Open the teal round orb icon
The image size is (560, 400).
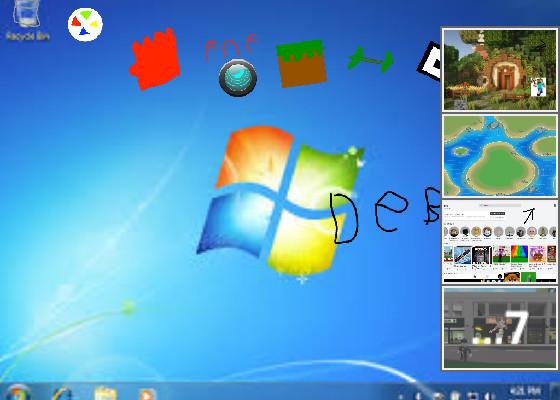click(238, 78)
